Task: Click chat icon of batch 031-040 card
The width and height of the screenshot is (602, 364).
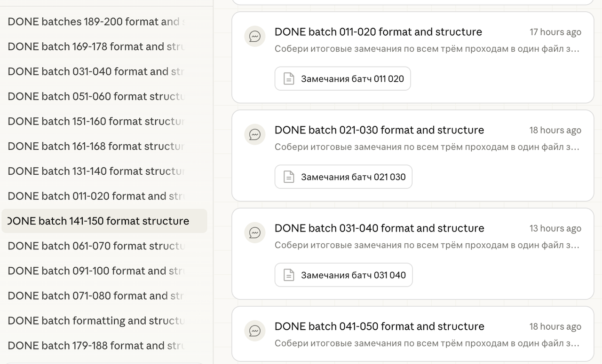Action: coord(255,233)
